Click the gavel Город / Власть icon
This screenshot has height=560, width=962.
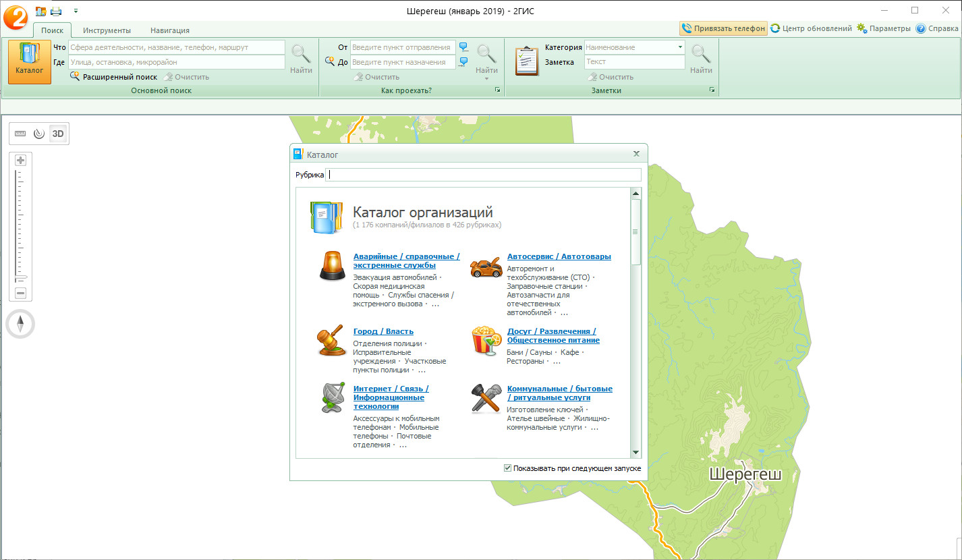331,341
